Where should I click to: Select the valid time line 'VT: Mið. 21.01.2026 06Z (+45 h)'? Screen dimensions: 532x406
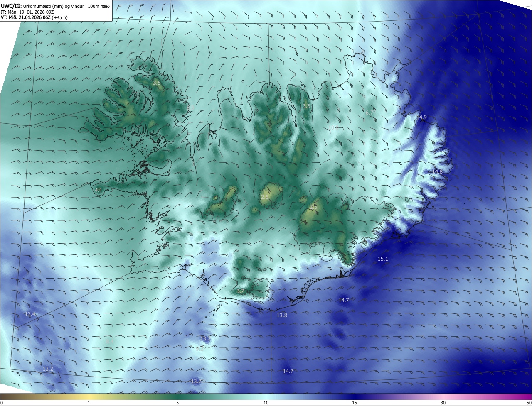(34, 17)
